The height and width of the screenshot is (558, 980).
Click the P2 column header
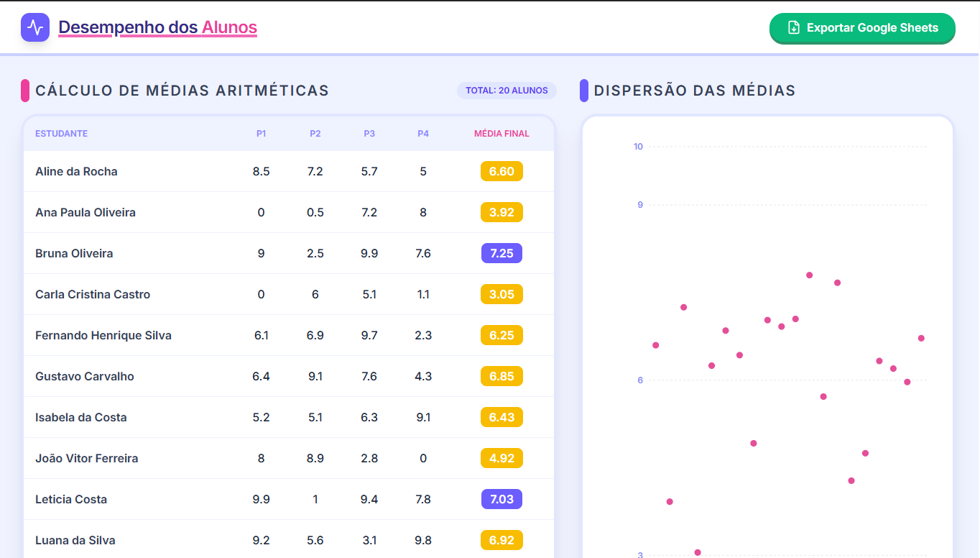(315, 134)
